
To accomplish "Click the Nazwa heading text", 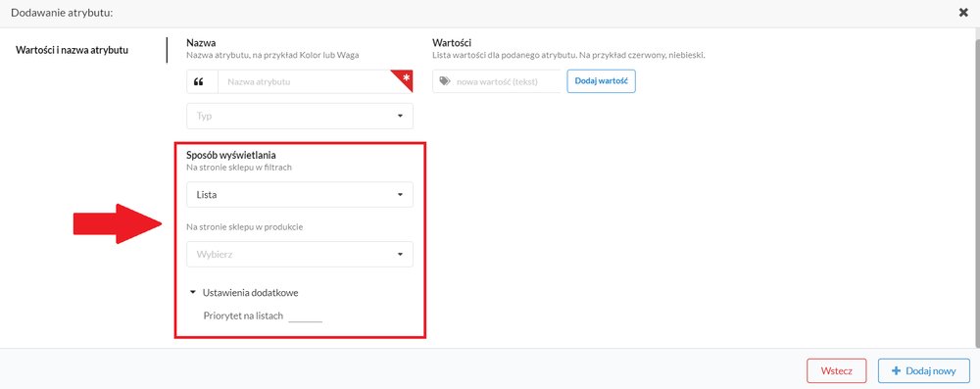I will [201, 42].
